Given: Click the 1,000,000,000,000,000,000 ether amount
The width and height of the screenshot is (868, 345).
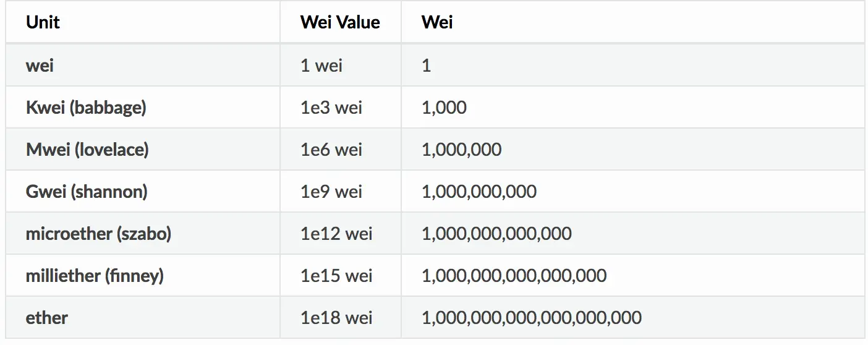Looking at the screenshot, I should [x=532, y=318].
